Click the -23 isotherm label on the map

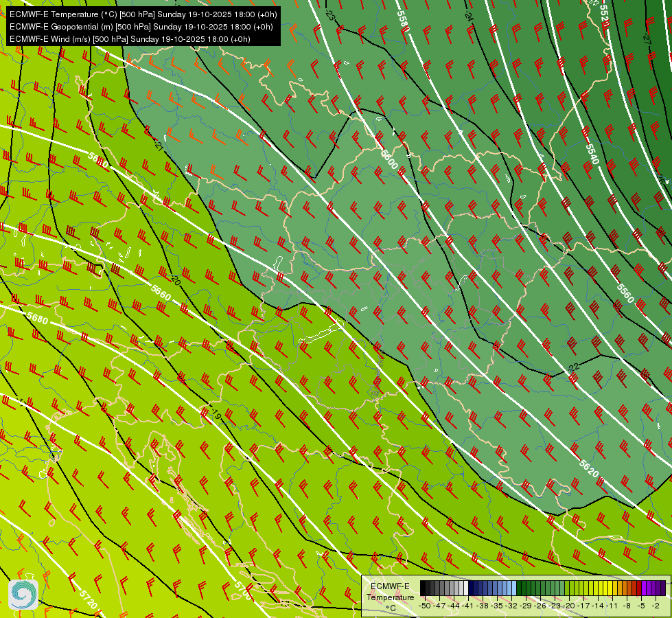329,15
